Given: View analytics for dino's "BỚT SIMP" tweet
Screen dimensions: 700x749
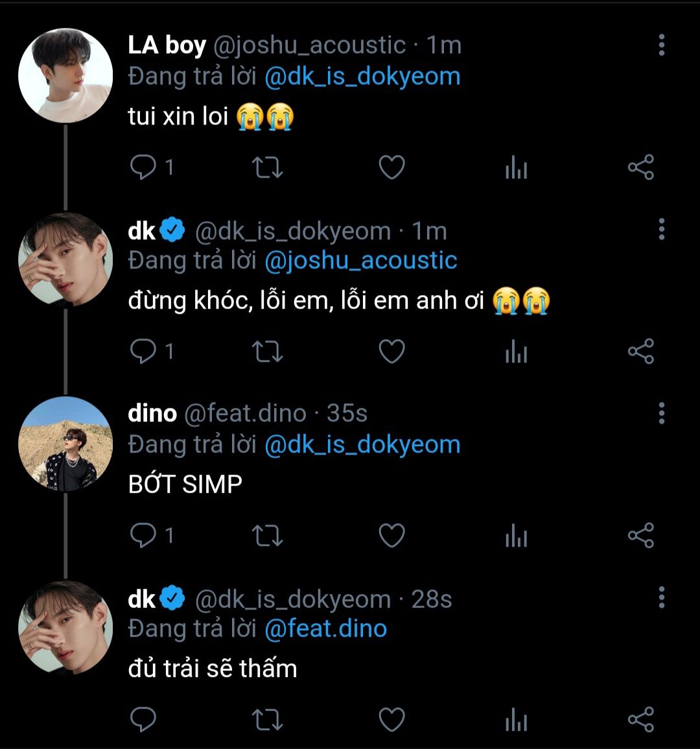Looking at the screenshot, I should point(516,537).
